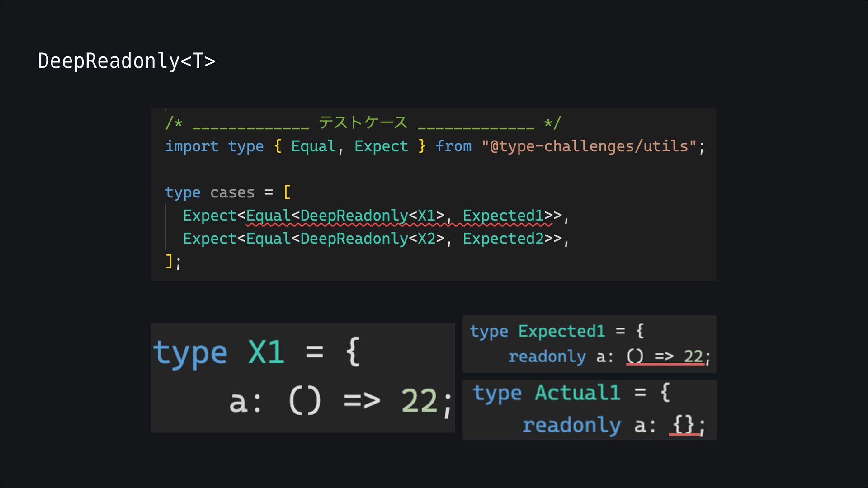The height and width of the screenshot is (488, 868).
Task: Click the "@type-challenges/utils" import string
Action: [x=588, y=146]
